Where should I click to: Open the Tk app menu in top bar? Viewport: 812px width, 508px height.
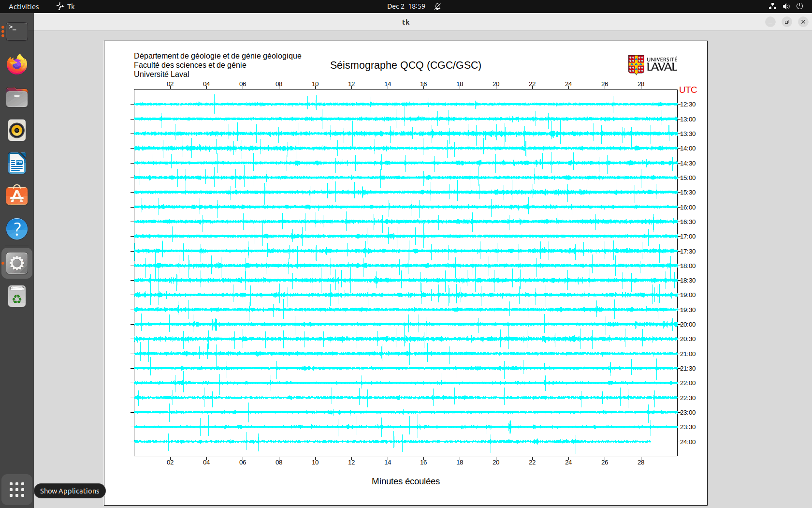coord(66,6)
